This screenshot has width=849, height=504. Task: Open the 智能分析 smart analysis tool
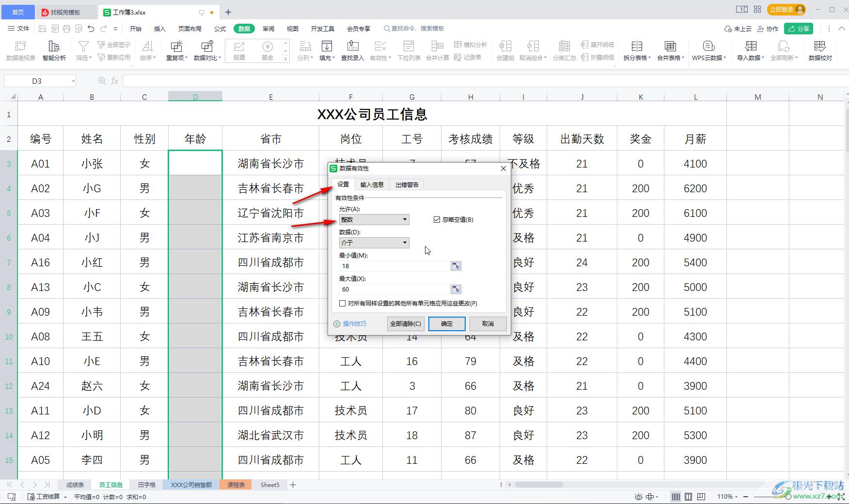click(54, 51)
